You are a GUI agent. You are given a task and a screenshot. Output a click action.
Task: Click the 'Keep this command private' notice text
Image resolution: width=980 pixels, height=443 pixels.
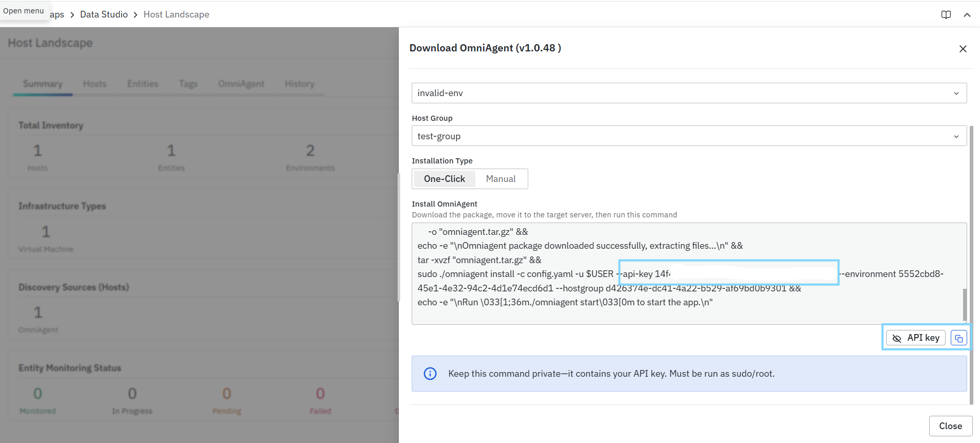(x=611, y=374)
